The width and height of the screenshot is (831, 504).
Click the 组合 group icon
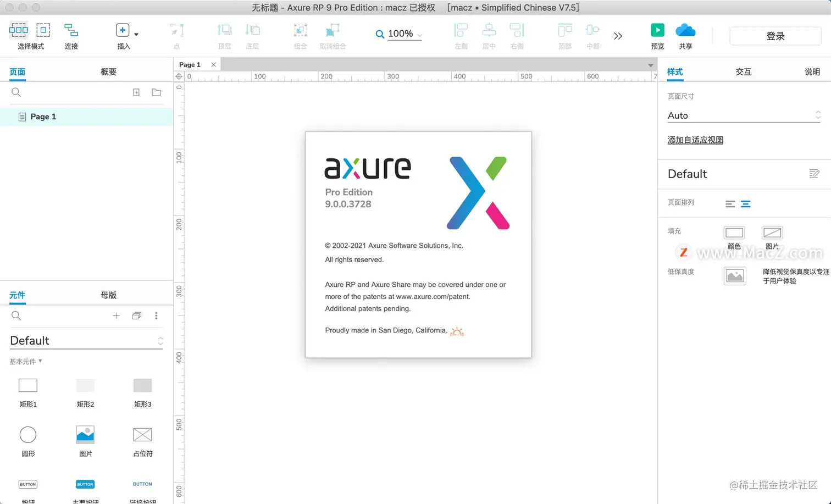(x=300, y=30)
